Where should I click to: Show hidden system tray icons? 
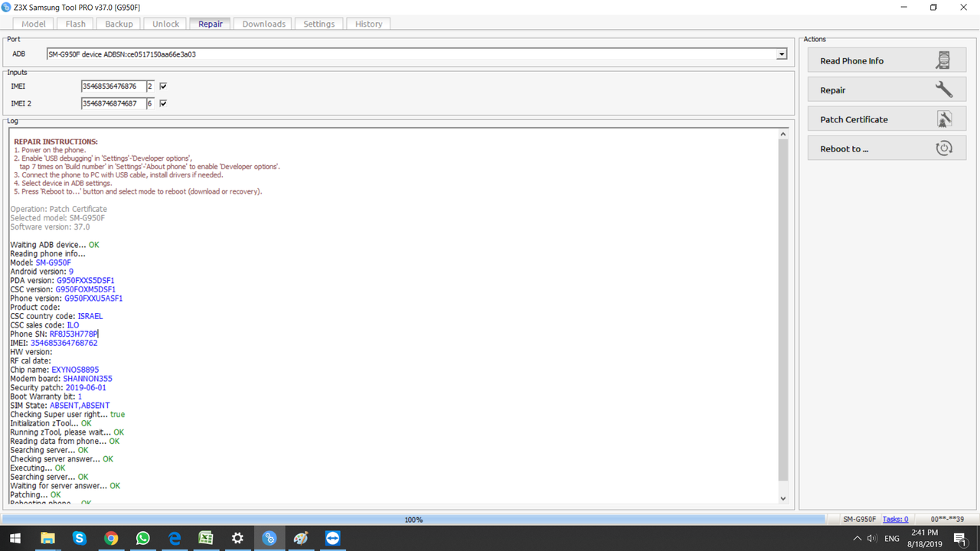coord(857,539)
